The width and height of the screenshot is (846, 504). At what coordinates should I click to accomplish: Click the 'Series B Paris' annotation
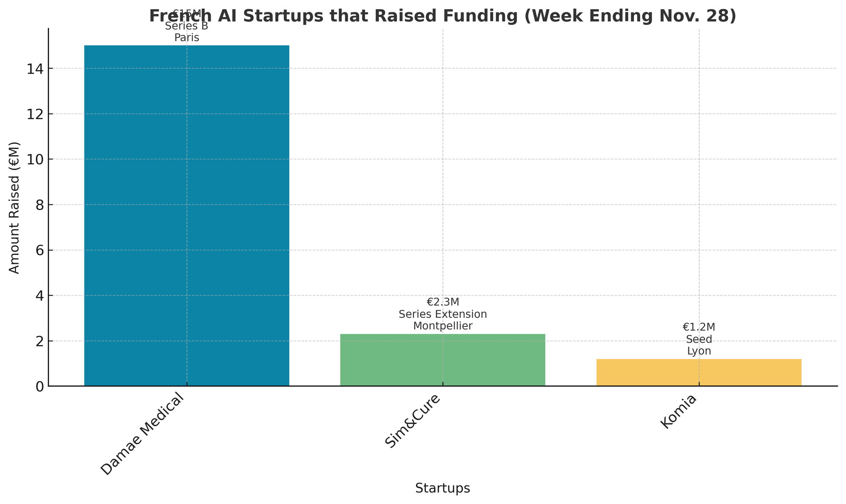187,32
